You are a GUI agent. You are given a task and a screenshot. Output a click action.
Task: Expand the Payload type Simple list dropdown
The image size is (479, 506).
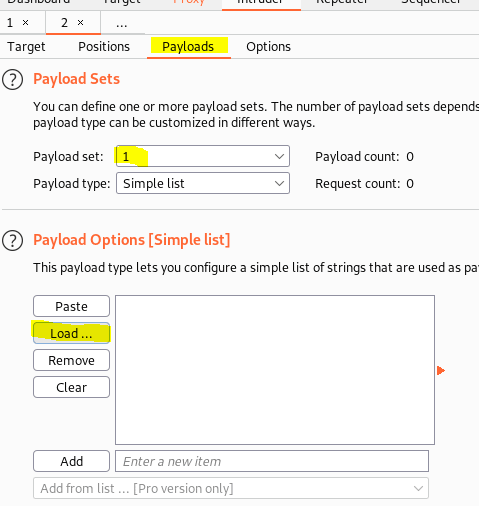tap(203, 183)
